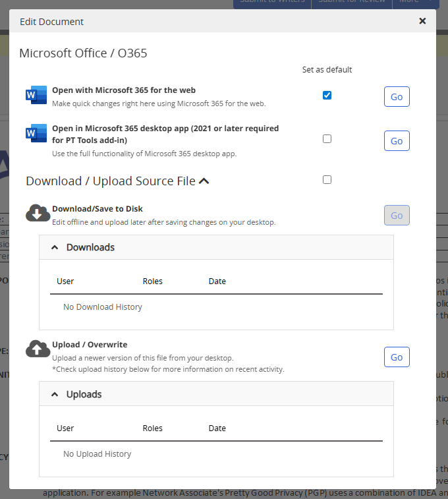Click the cloud download icon
This screenshot has width=448, height=499.
38,212
